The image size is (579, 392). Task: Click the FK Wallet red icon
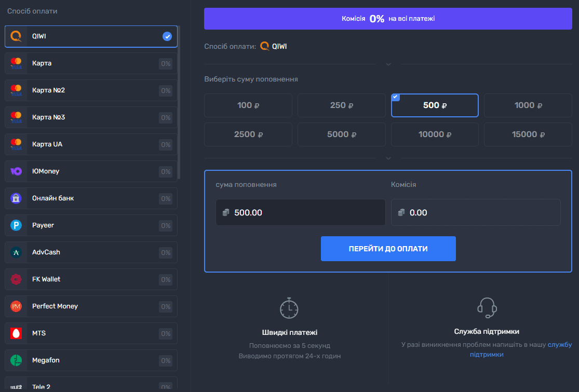coord(16,279)
